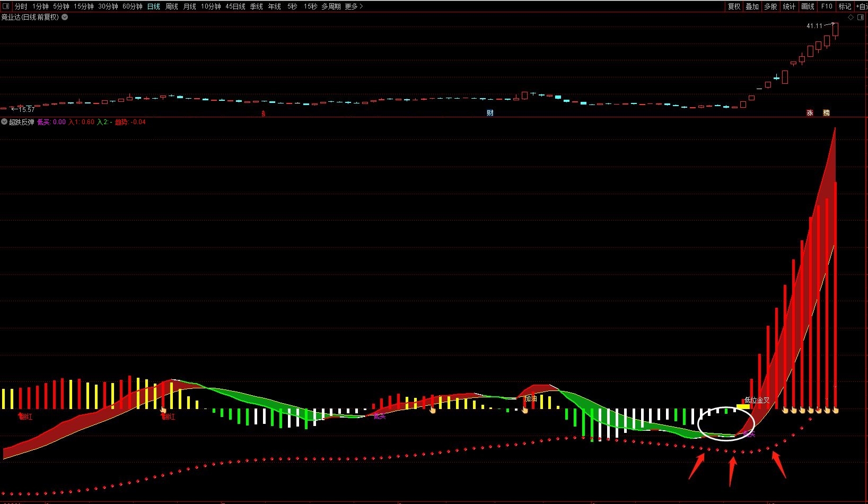Select the 60分钟 period
The image size is (868, 504).
coord(133,6)
